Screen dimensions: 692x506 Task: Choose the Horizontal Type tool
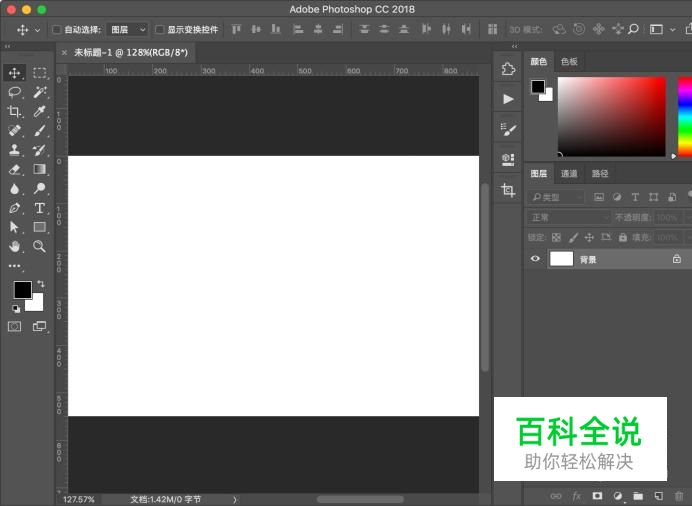click(40, 208)
